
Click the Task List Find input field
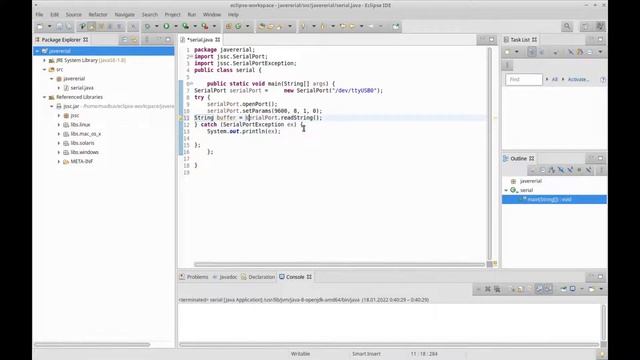point(524,80)
